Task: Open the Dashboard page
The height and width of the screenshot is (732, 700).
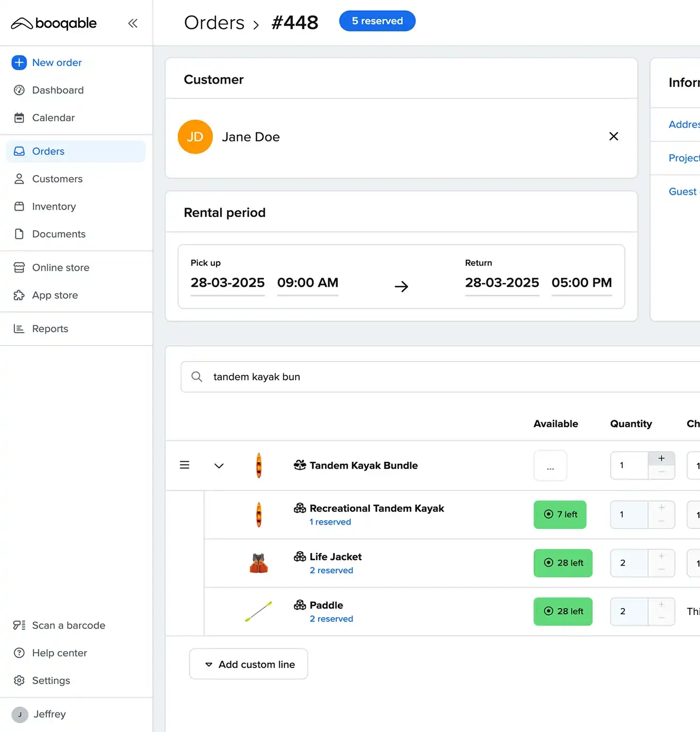Action: [x=57, y=90]
